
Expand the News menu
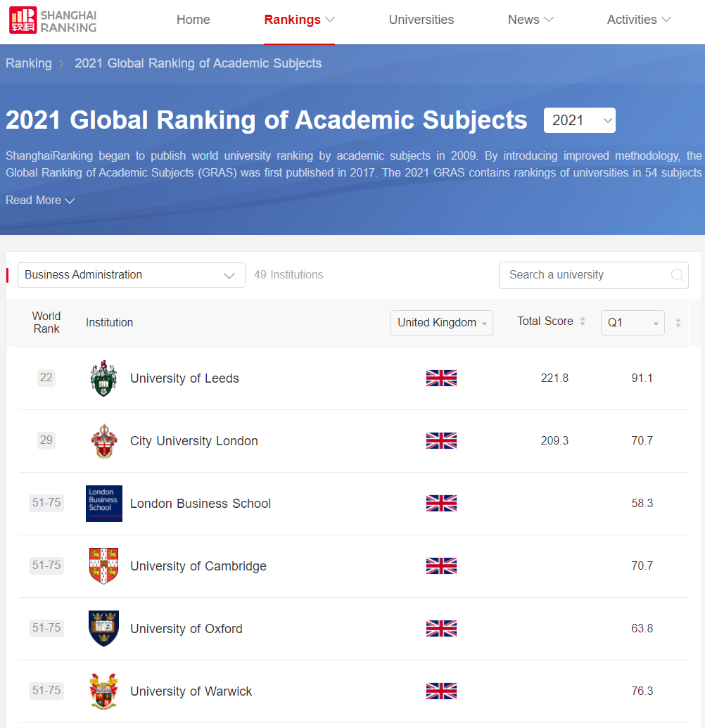[531, 20]
